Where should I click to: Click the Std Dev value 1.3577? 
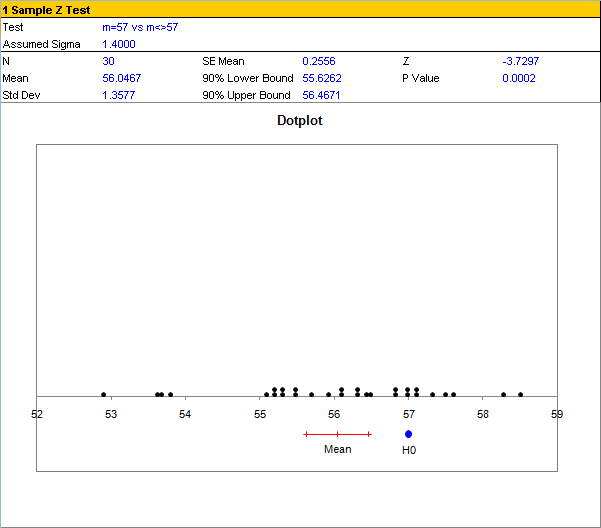click(118, 95)
